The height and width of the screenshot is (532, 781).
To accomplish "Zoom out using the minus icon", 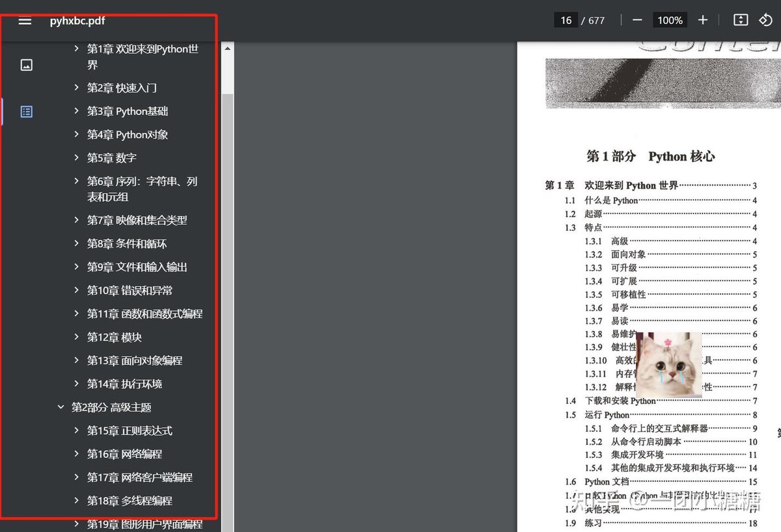I will coord(637,20).
